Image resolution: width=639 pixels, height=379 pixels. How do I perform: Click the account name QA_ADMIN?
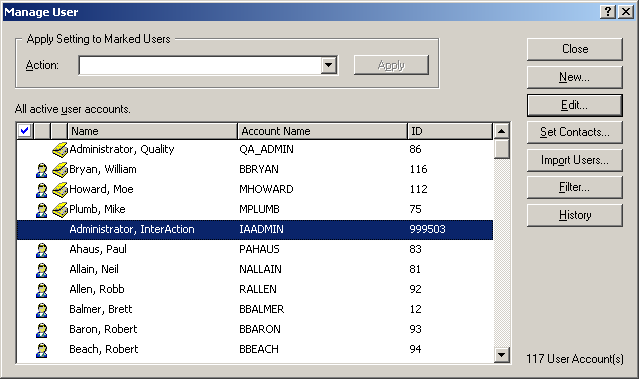coord(266,150)
